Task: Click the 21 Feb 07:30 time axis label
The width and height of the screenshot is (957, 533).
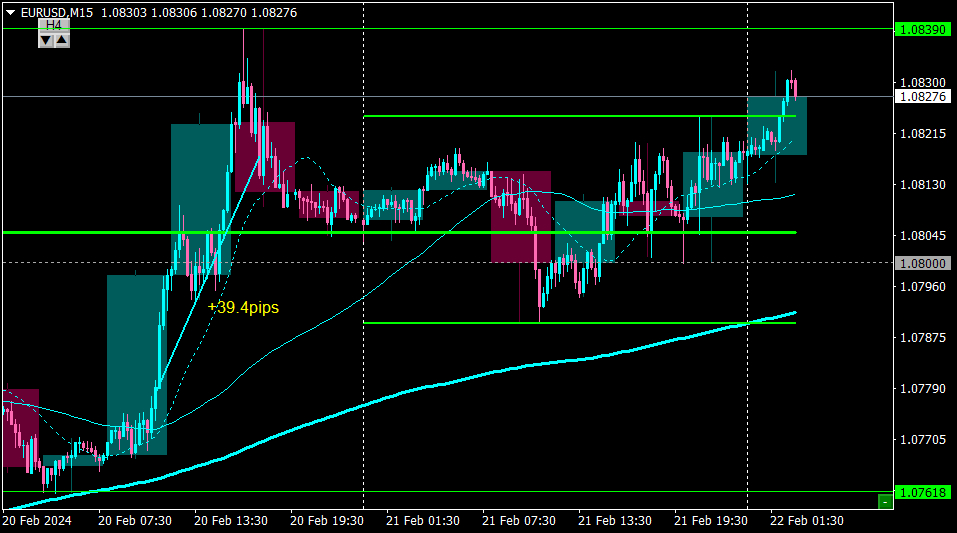Action: click(x=518, y=521)
